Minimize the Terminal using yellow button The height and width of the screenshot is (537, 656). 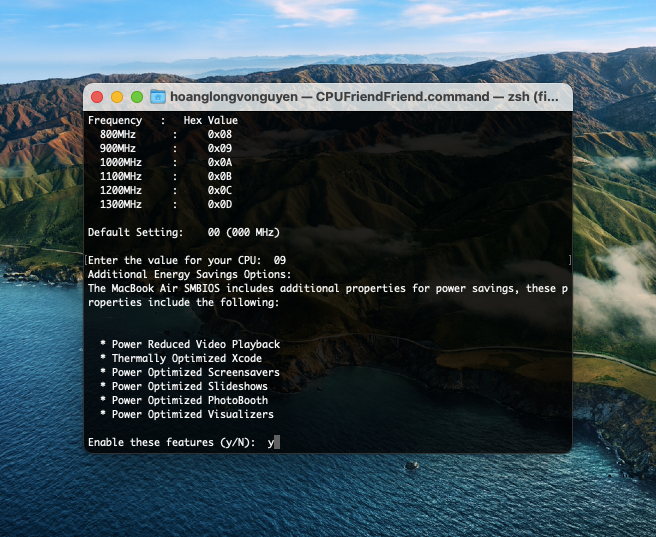(x=117, y=97)
